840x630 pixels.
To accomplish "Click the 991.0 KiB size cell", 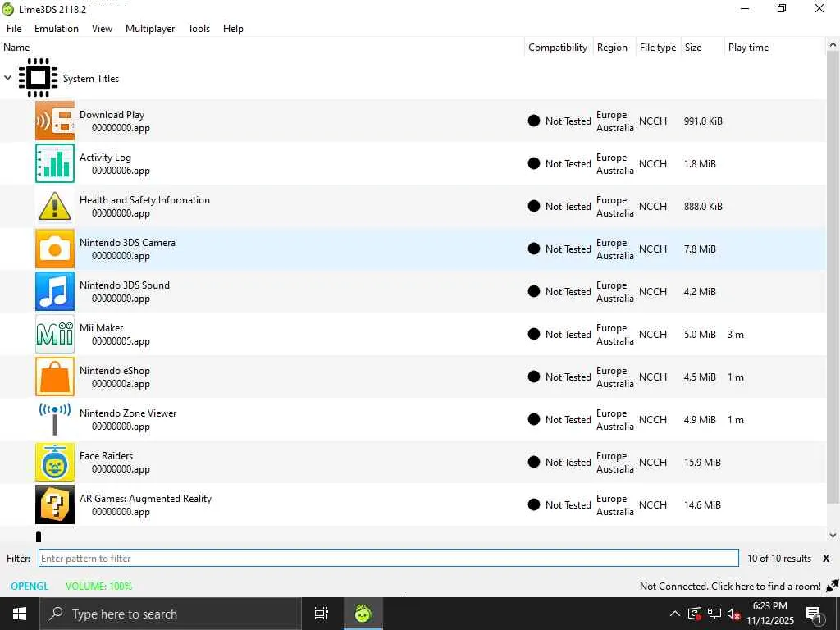I will pyautogui.click(x=703, y=121).
